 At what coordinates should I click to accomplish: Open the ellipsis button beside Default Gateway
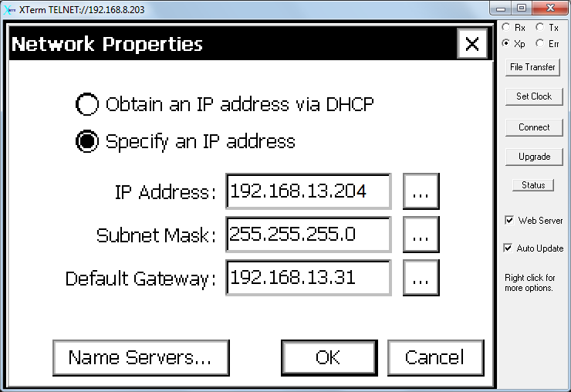coord(421,278)
